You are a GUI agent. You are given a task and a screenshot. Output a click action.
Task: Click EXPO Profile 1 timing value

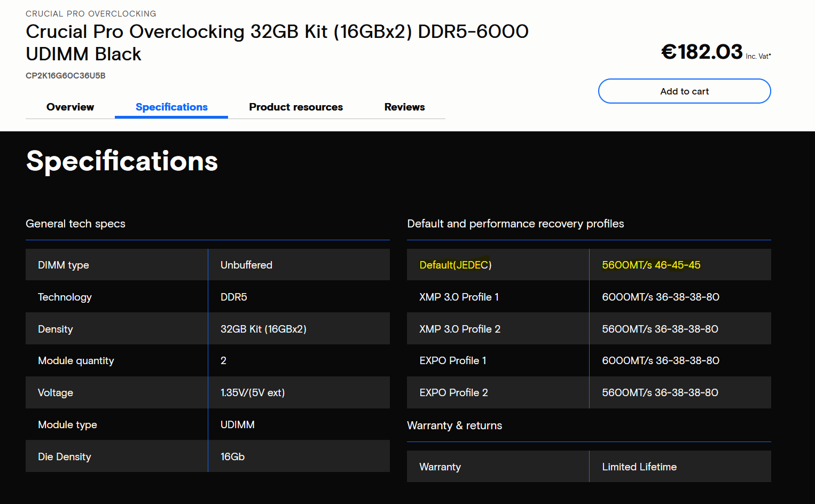(661, 360)
